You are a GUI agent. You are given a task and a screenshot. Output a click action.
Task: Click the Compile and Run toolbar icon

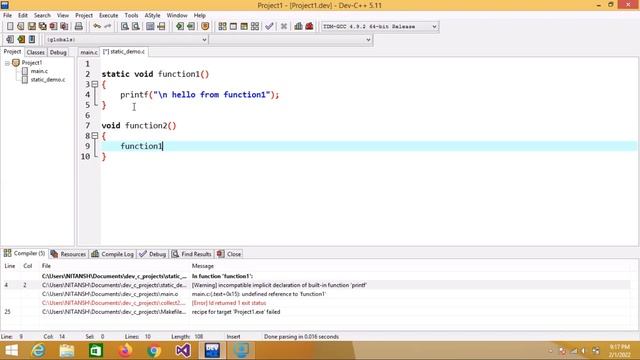pyautogui.click(x=244, y=27)
